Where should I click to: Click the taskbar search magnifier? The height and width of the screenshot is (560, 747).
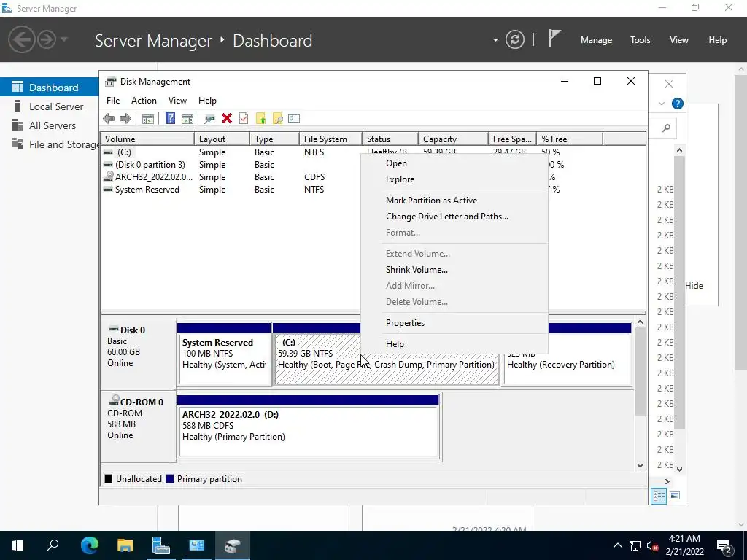53,545
